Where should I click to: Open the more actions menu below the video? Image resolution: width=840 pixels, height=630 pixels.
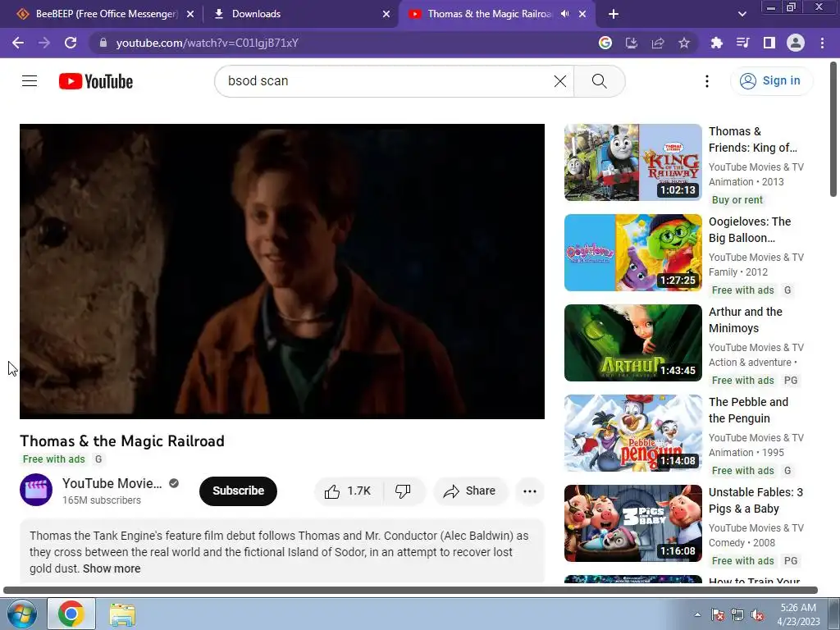pos(529,491)
